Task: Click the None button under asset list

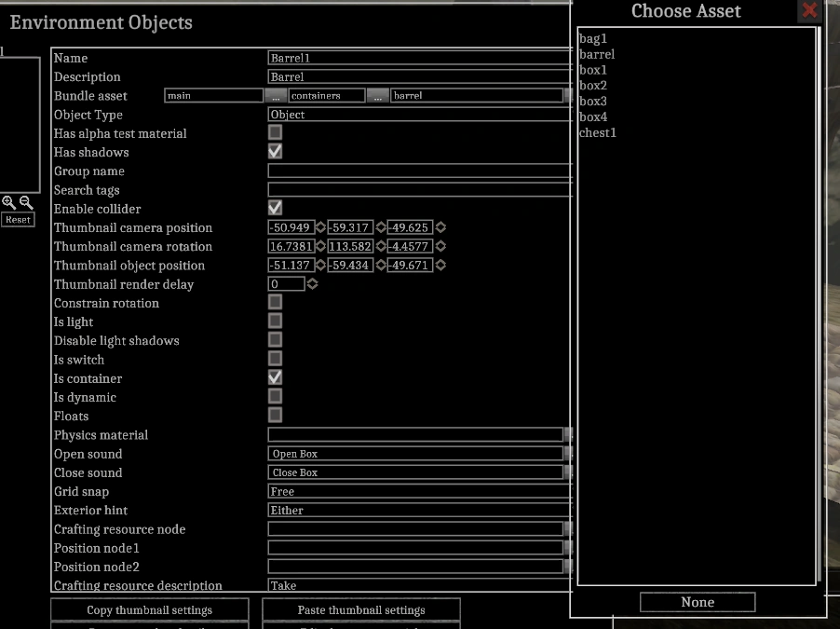Action: click(698, 602)
